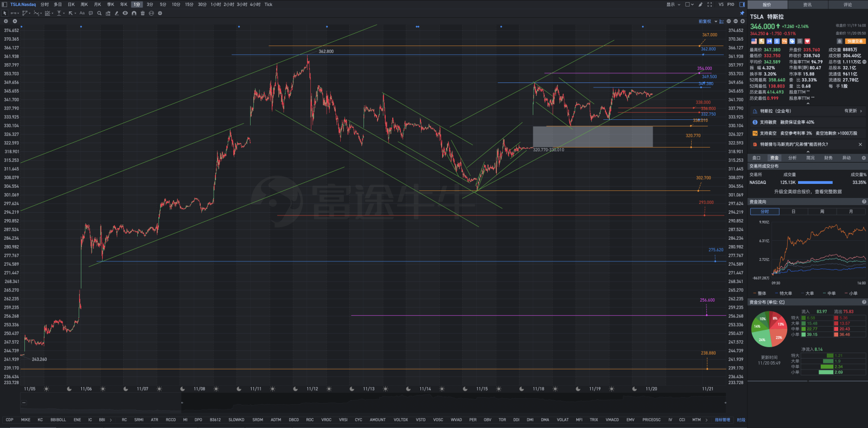
Task: Expand the arrow marker tools dropdown
Action: click(76, 13)
